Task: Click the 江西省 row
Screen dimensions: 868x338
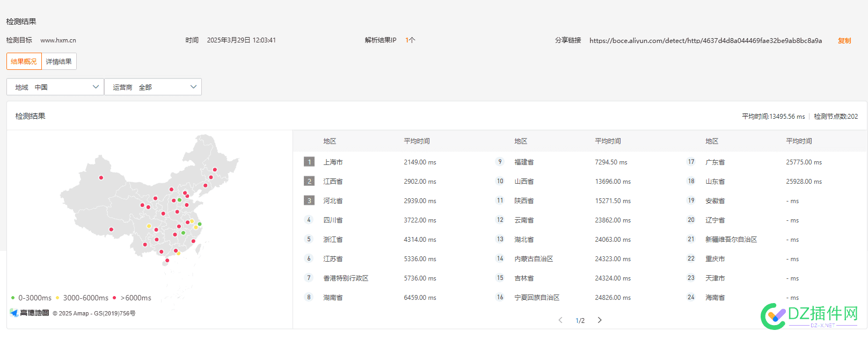Action: point(389,181)
